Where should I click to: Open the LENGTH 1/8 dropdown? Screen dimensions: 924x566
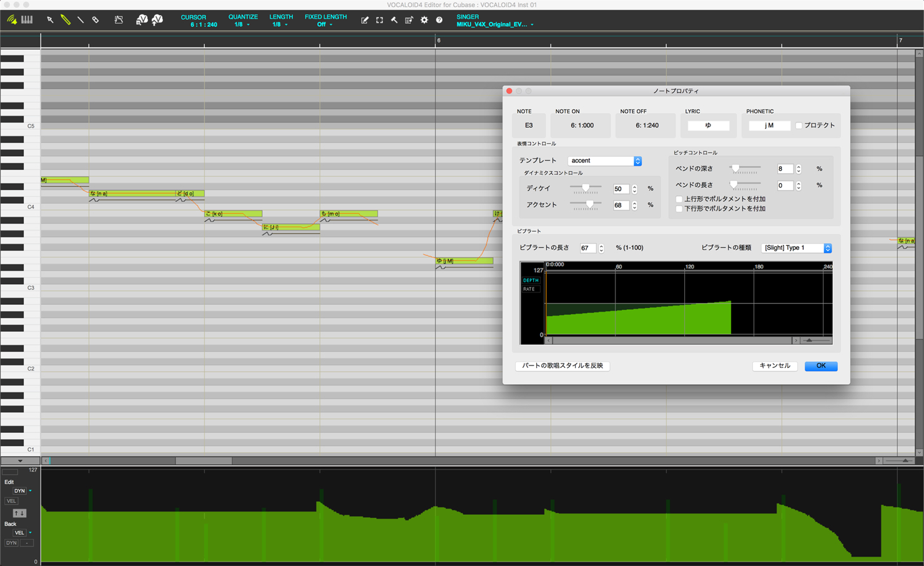[280, 25]
